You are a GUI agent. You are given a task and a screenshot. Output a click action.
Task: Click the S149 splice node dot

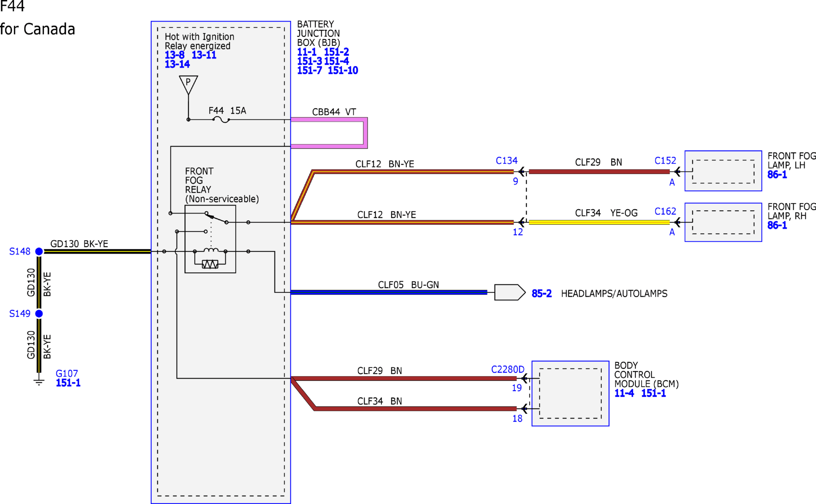pyautogui.click(x=39, y=314)
